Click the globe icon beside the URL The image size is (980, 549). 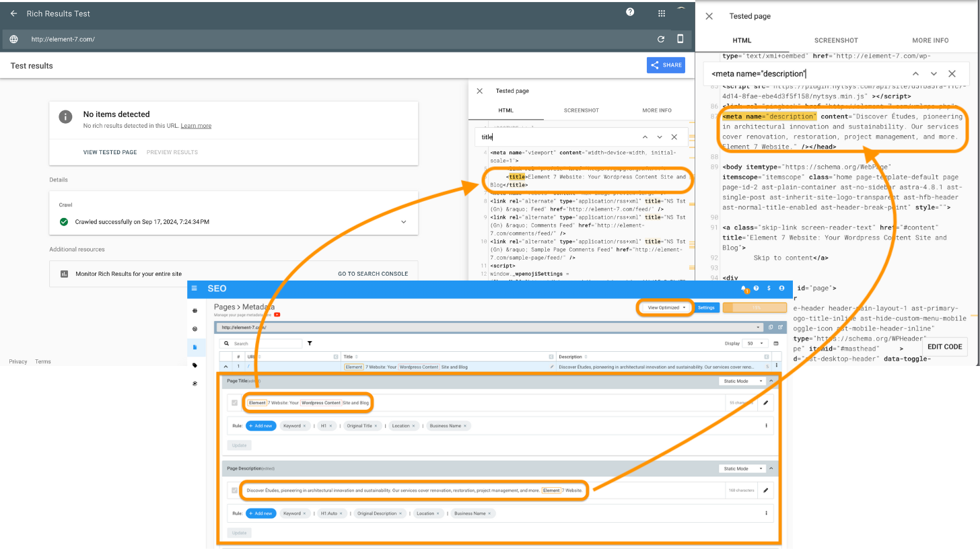(13, 39)
